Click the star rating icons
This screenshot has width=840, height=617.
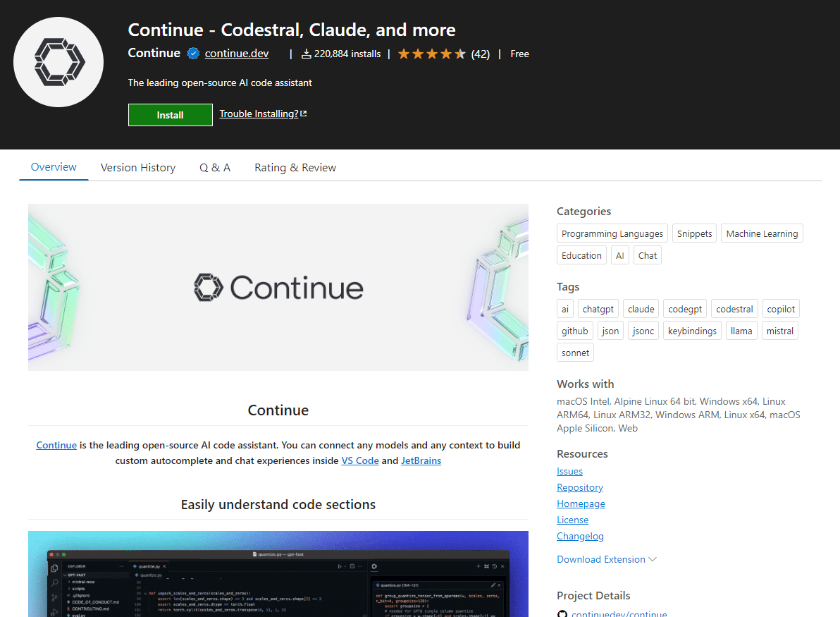(432, 54)
